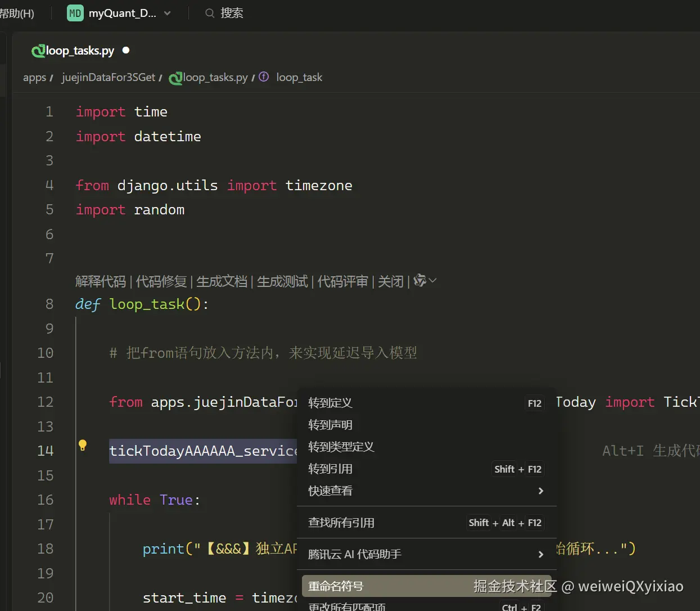
Task: Click the 生成测试 code lens link
Action: [x=282, y=281]
